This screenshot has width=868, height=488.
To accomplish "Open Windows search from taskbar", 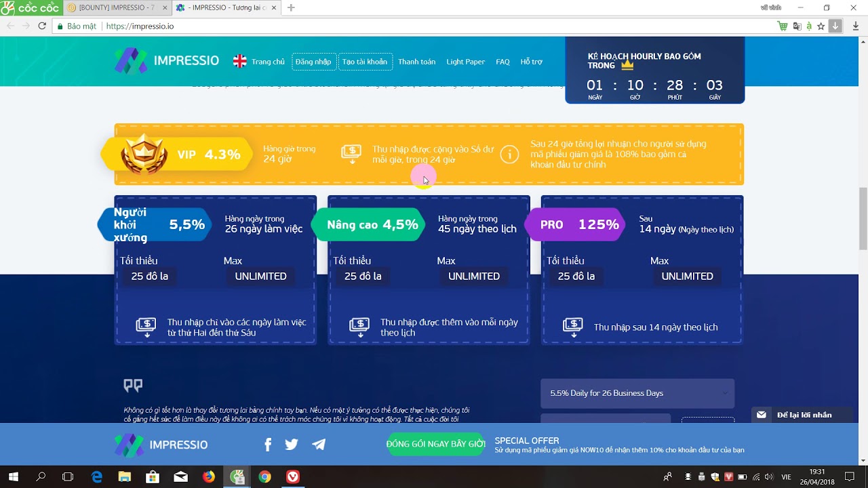I will (x=41, y=476).
